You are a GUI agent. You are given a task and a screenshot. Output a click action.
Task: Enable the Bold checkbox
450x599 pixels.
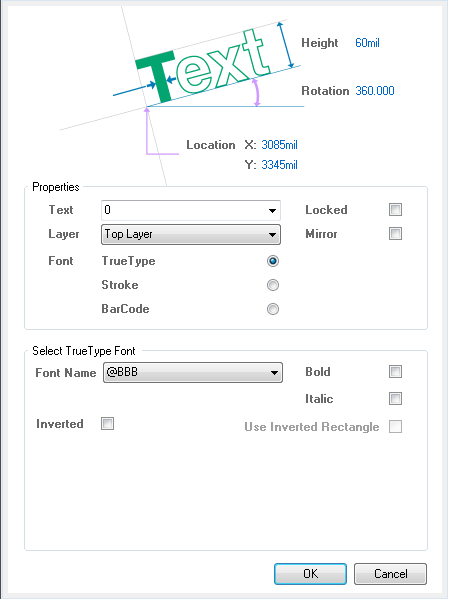[395, 371]
